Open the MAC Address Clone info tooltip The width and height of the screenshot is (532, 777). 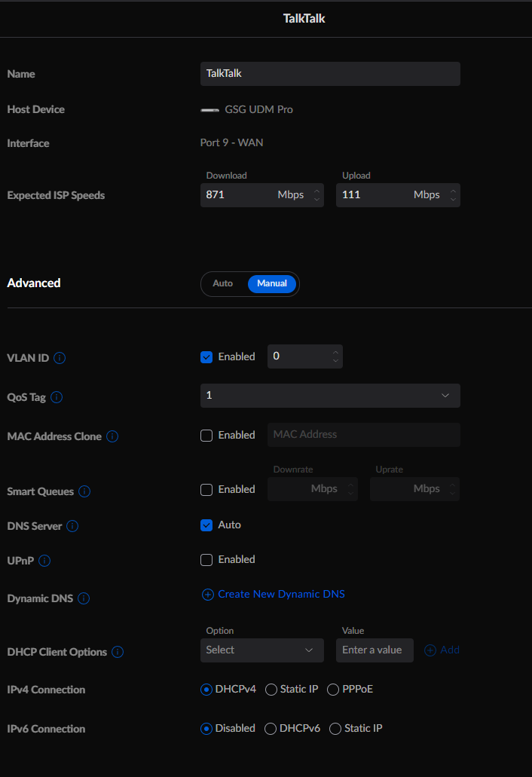(x=112, y=436)
